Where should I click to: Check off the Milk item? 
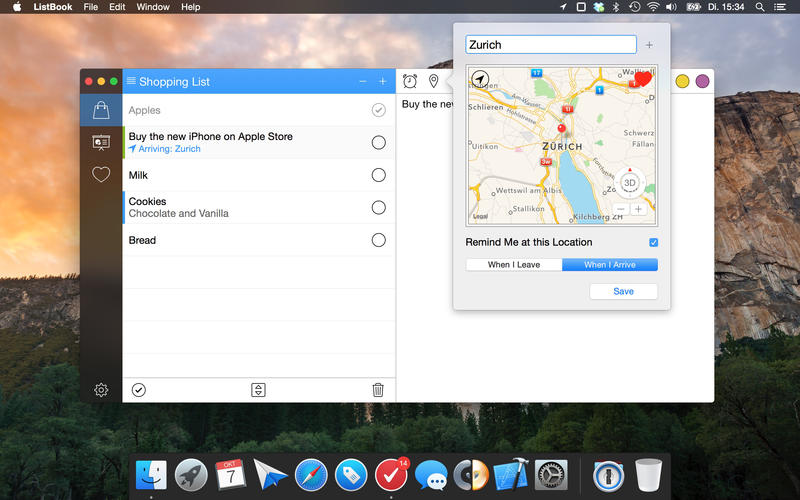click(x=378, y=175)
